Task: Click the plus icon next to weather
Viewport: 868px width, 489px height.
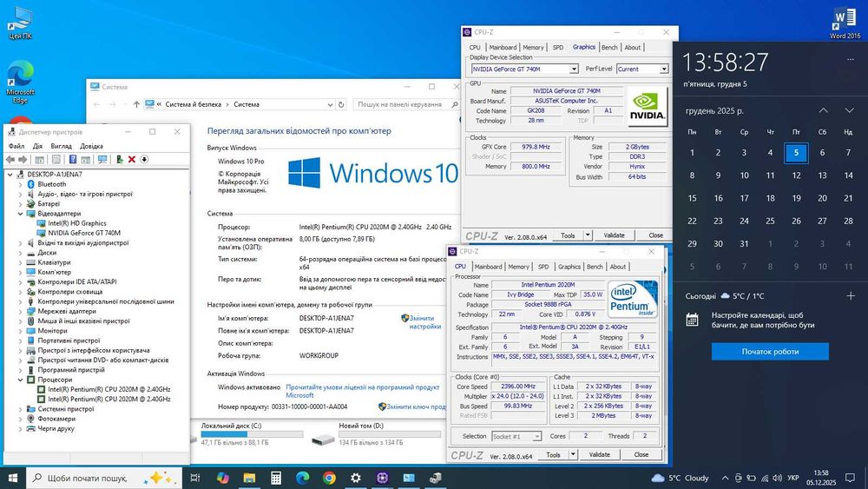Action: (x=851, y=295)
